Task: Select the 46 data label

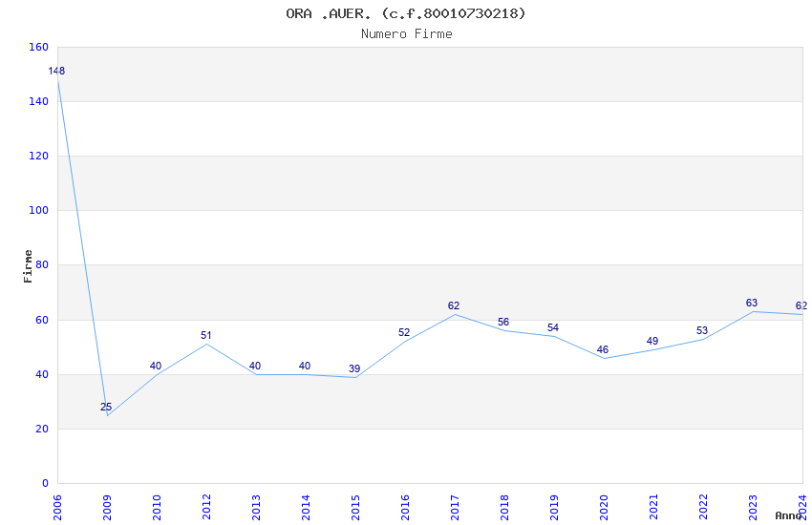Action: pos(602,349)
